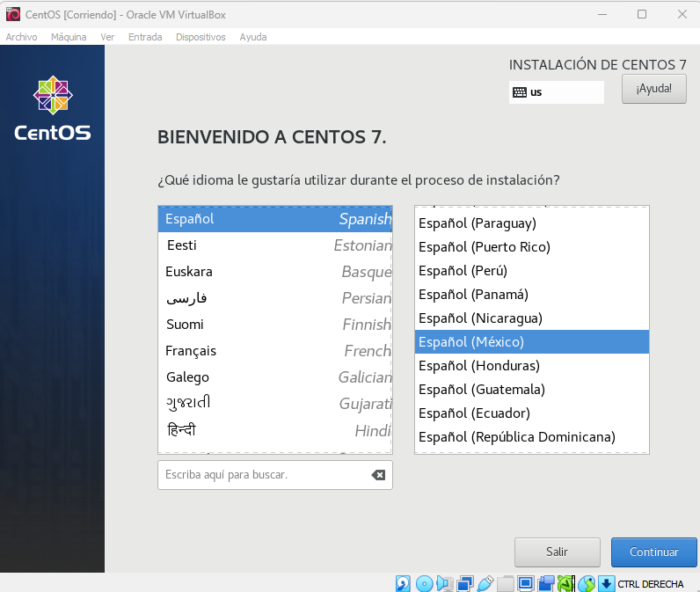The height and width of the screenshot is (592, 700).
Task: Select Euskara Basque language
Action: [275, 272]
